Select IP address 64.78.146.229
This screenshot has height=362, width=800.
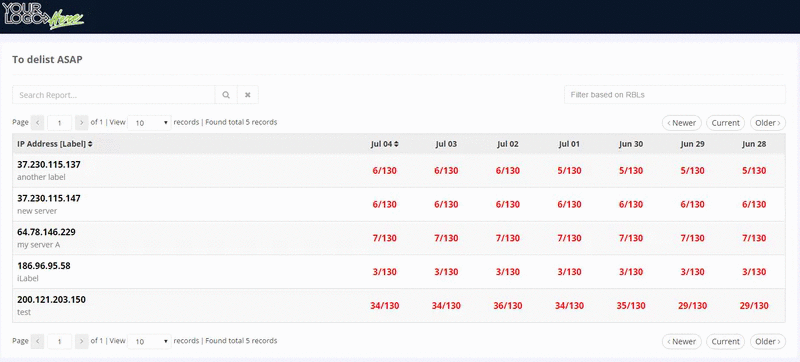46,232
